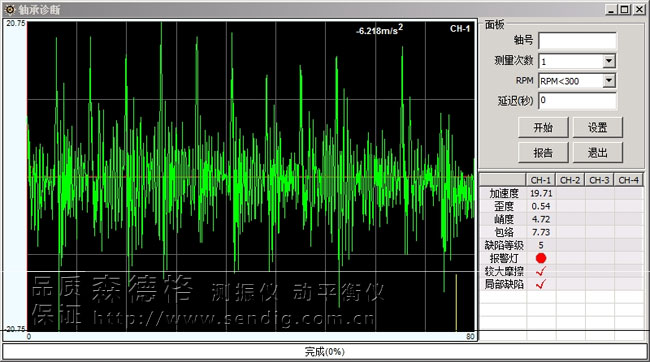This screenshot has width=650, height=362.
Task: Maximize the 轴承诊断 window
Action: coord(625,10)
